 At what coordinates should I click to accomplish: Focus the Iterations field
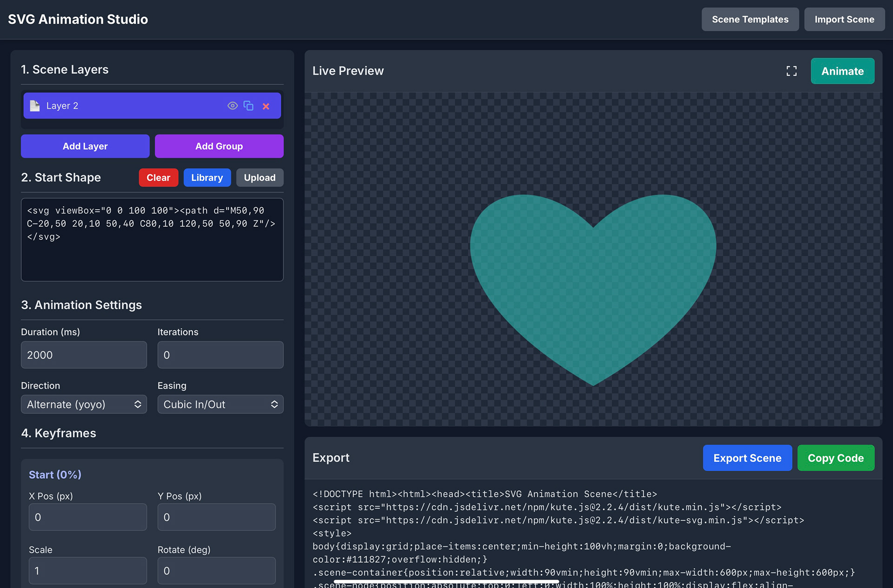(x=220, y=355)
